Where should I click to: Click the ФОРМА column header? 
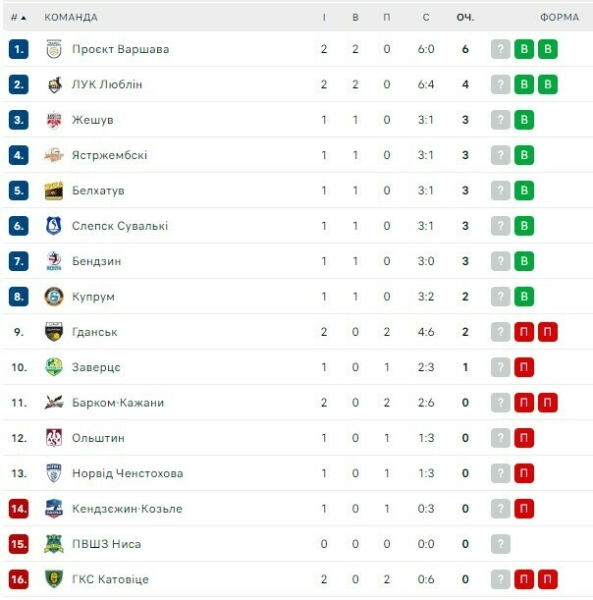559,18
